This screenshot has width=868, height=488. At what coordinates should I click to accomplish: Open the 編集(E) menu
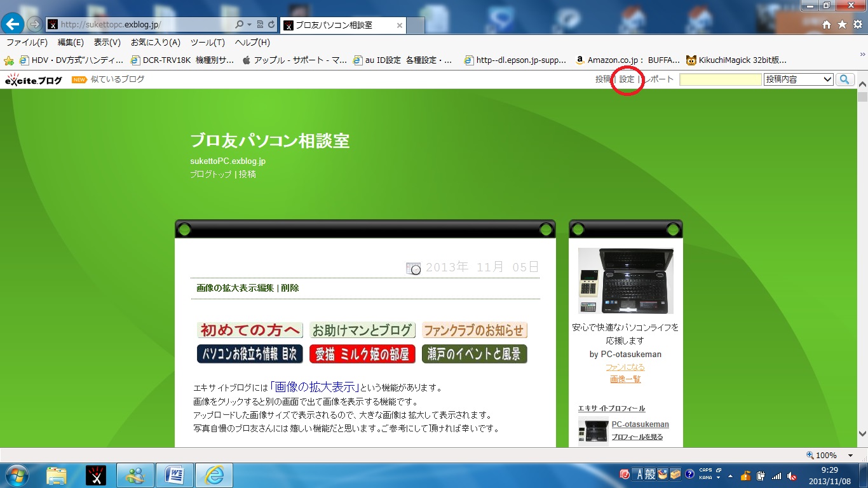click(71, 43)
